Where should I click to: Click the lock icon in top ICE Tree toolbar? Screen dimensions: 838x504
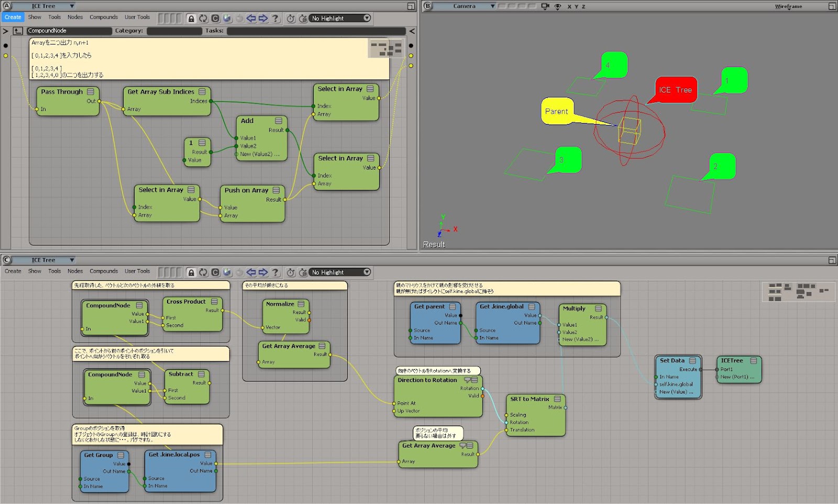click(x=191, y=18)
